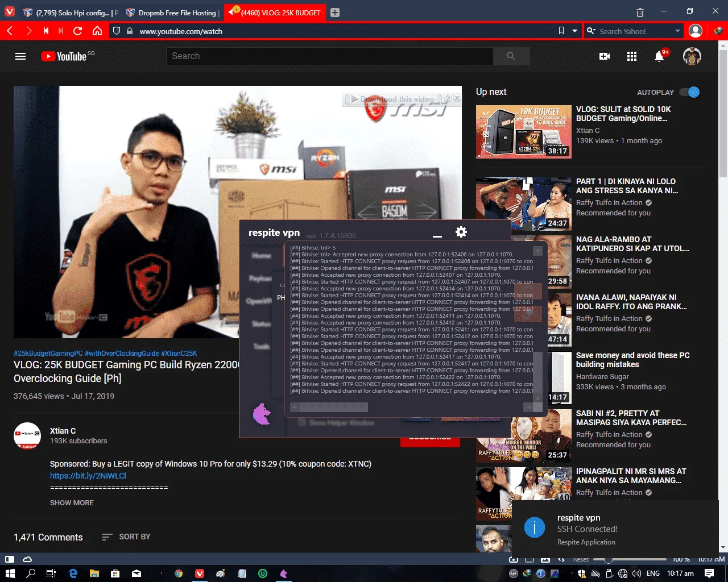Open YouTube notifications bell
Image resolution: width=728 pixels, height=582 pixels.
(659, 56)
